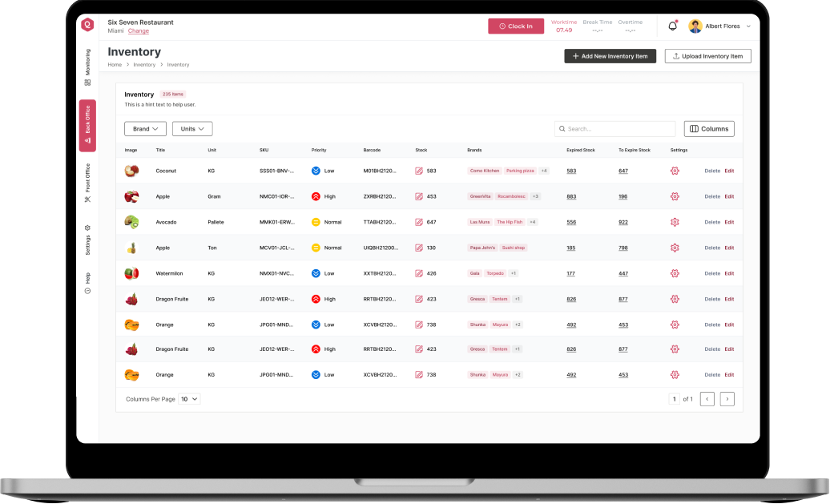This screenshot has width=830, height=504.
Task: Open Settings in the sidebar
Action: 87,240
